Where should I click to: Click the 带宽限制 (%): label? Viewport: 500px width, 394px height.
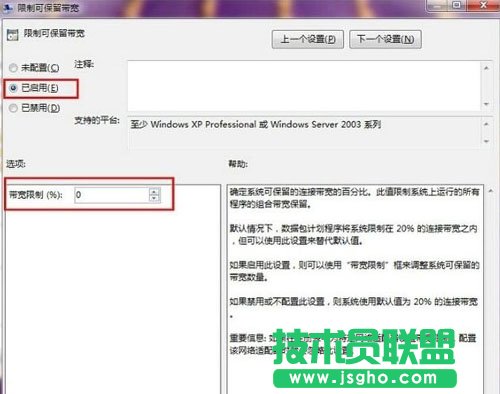[x=35, y=195]
